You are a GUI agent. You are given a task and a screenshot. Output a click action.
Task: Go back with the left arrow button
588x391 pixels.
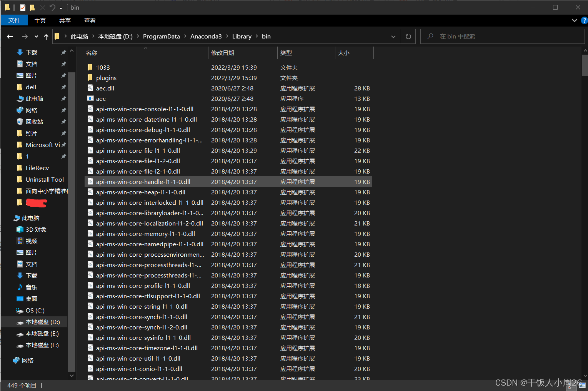tap(10, 37)
